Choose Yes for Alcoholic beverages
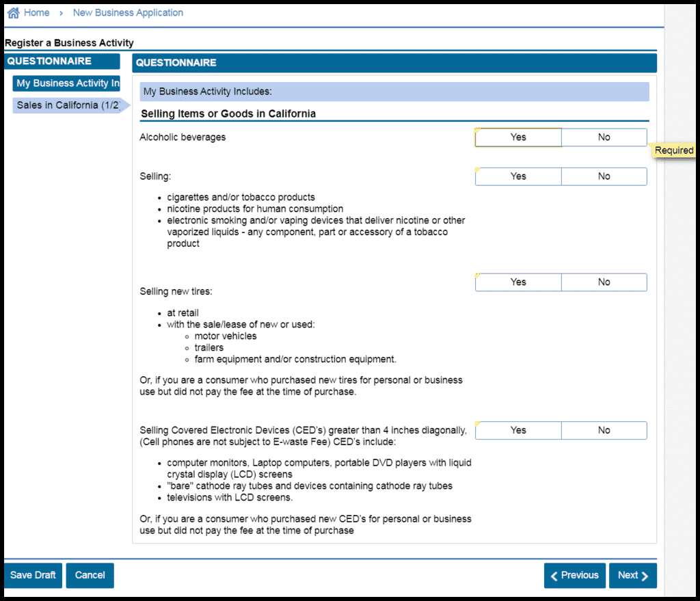 518,137
